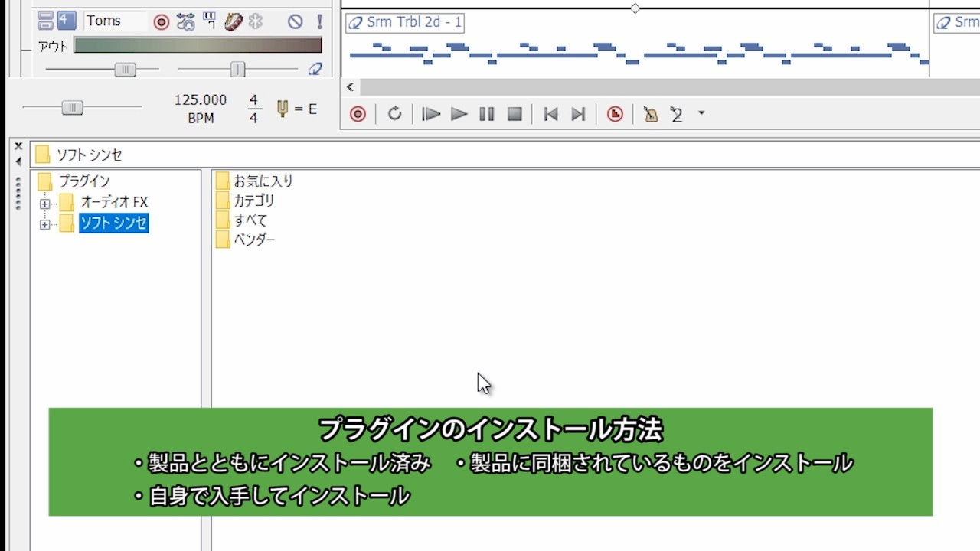The image size is (980, 551).
Task: Freeze the Toms track via snowflake icon
Action: [x=256, y=21]
